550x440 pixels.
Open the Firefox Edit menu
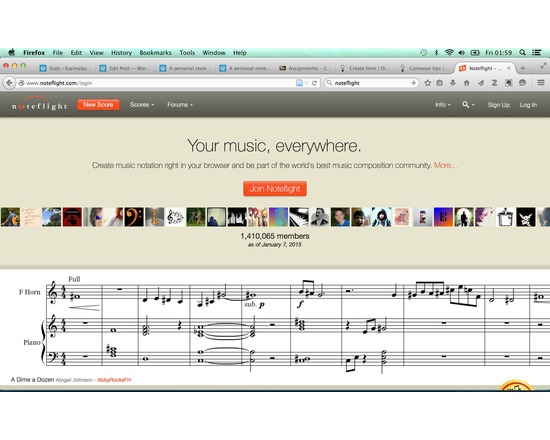pos(76,53)
